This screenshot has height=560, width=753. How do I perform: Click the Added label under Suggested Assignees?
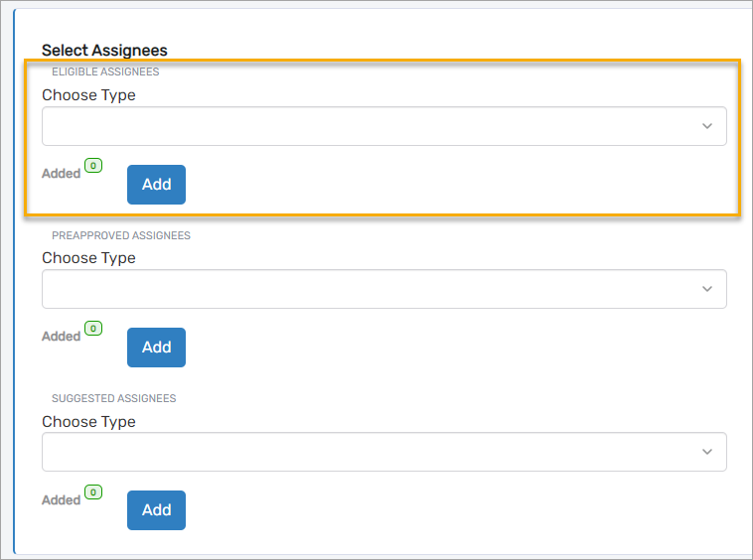[61, 500]
